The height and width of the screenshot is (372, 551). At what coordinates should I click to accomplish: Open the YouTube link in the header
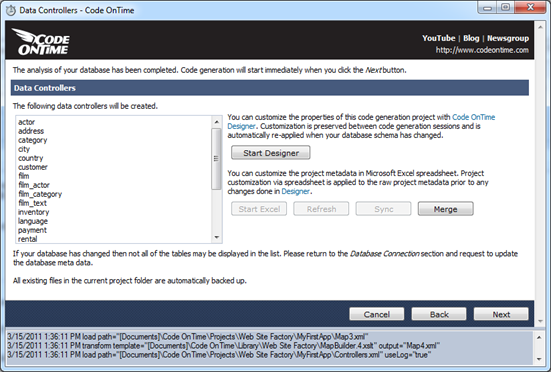[x=439, y=38]
